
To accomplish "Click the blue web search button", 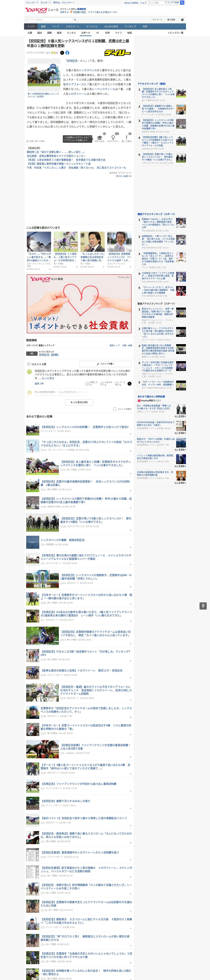I will coord(182,3).
